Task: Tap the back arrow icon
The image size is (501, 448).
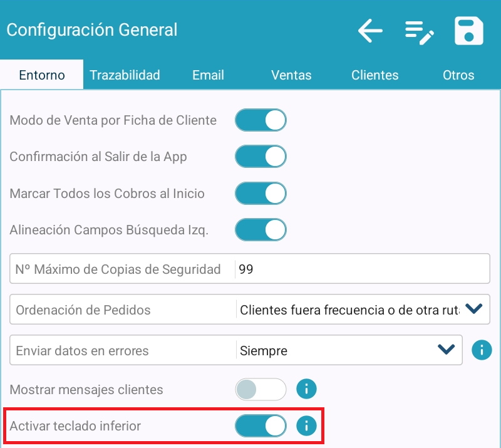Action: 370,31
